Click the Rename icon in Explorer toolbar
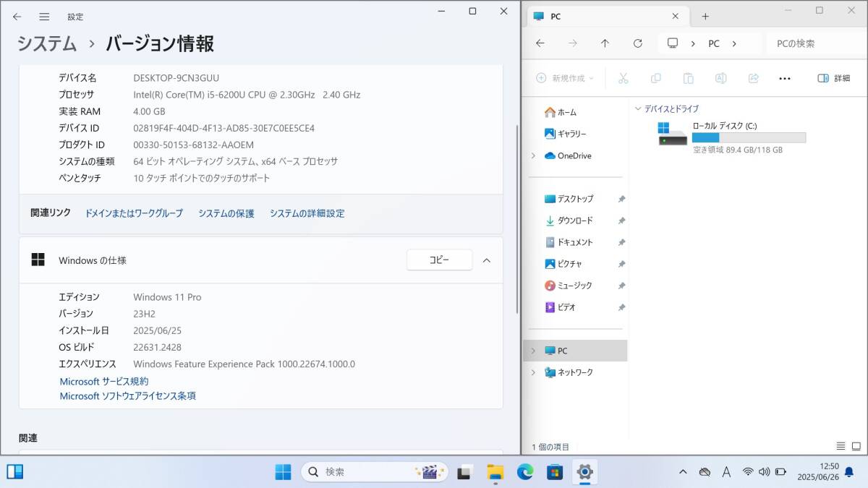 tap(720, 78)
